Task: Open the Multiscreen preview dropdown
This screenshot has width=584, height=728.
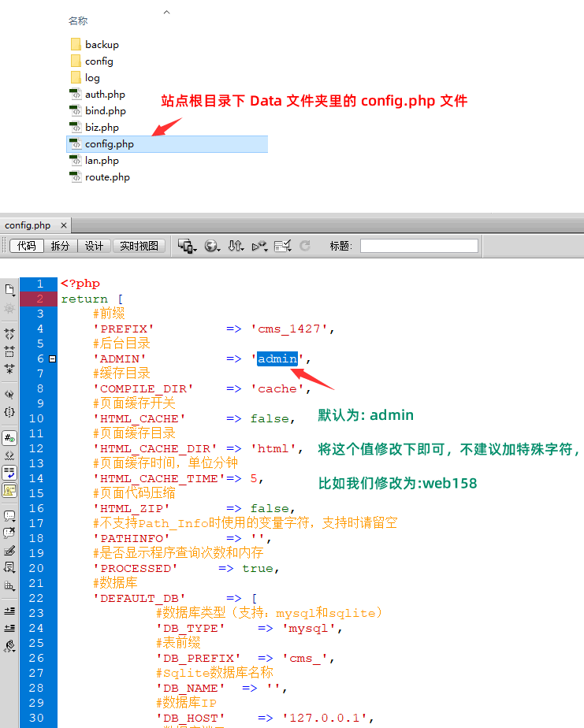Action: 187,246
